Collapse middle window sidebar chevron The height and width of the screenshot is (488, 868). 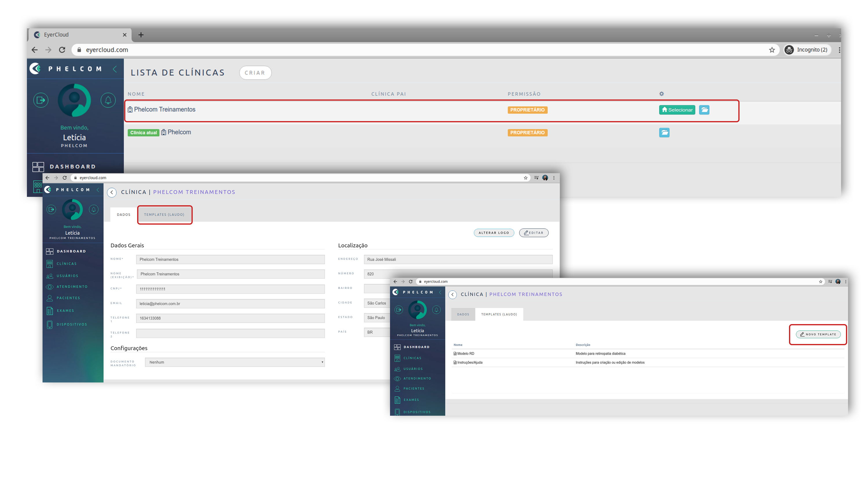click(98, 190)
